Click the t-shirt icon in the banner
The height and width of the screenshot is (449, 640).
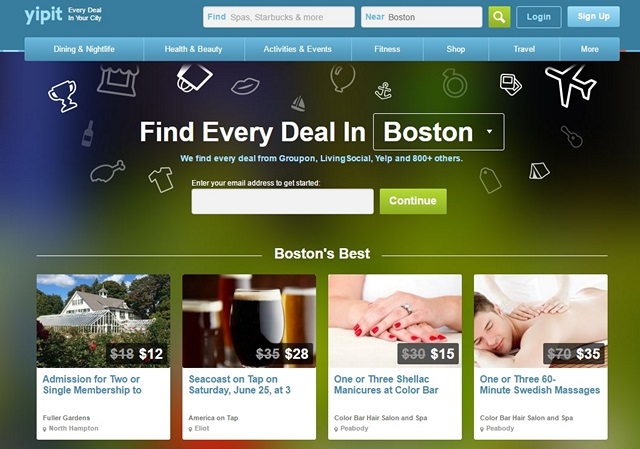tap(161, 179)
